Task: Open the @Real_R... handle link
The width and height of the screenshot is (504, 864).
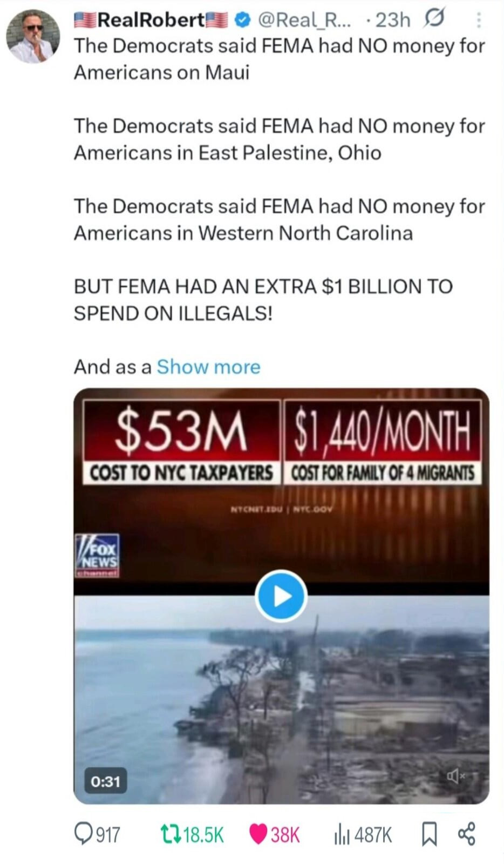Action: click(x=304, y=20)
